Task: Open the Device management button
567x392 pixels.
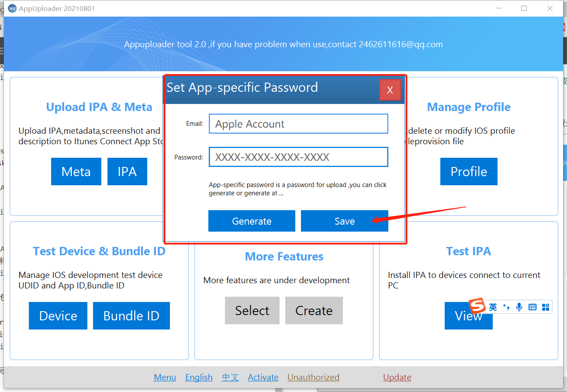Action: 58,316
